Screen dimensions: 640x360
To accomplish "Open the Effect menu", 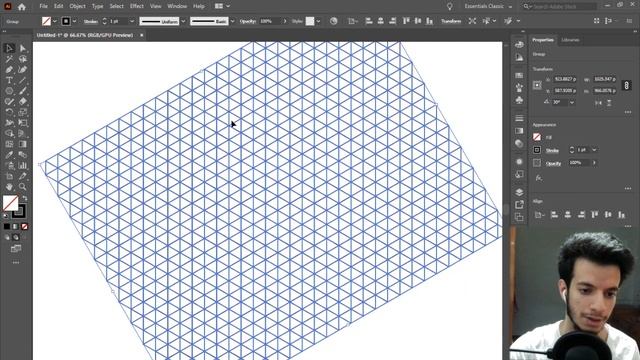I will click(x=137, y=6).
